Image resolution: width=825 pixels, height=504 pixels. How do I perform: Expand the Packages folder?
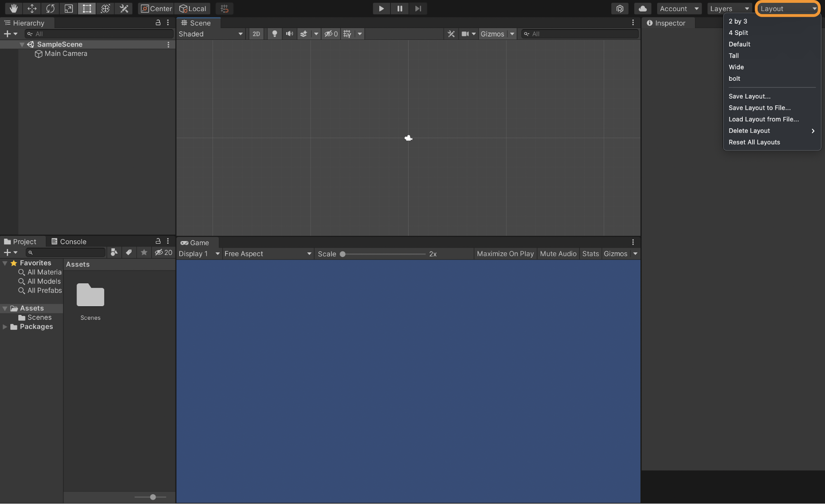5,327
